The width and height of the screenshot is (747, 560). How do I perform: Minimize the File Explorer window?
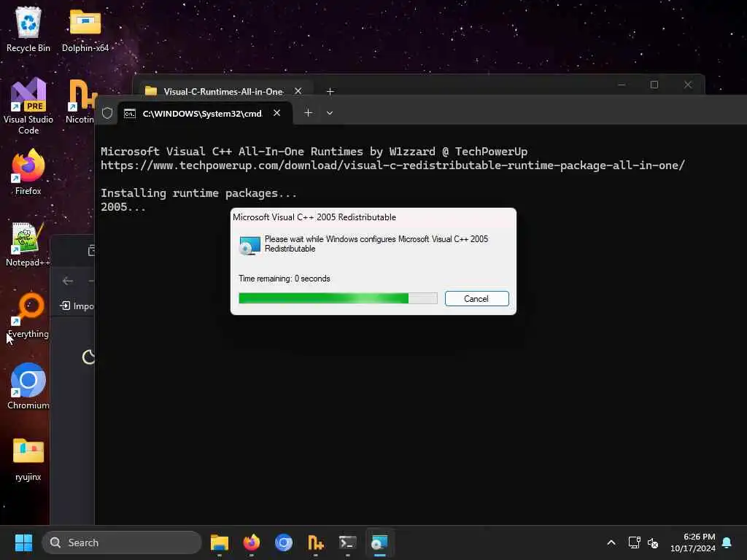(x=622, y=85)
